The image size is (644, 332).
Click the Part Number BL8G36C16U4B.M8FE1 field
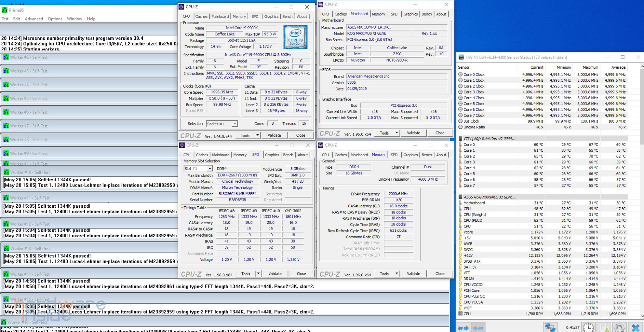237,194
